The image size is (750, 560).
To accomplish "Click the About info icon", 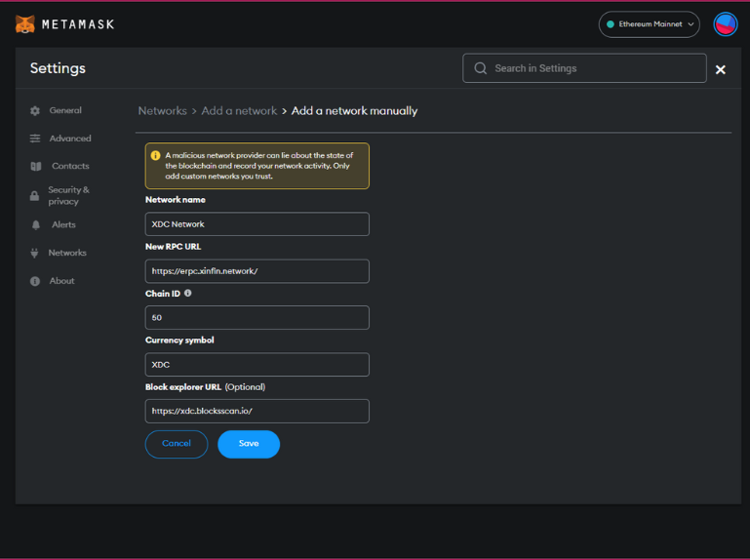I will pos(35,281).
